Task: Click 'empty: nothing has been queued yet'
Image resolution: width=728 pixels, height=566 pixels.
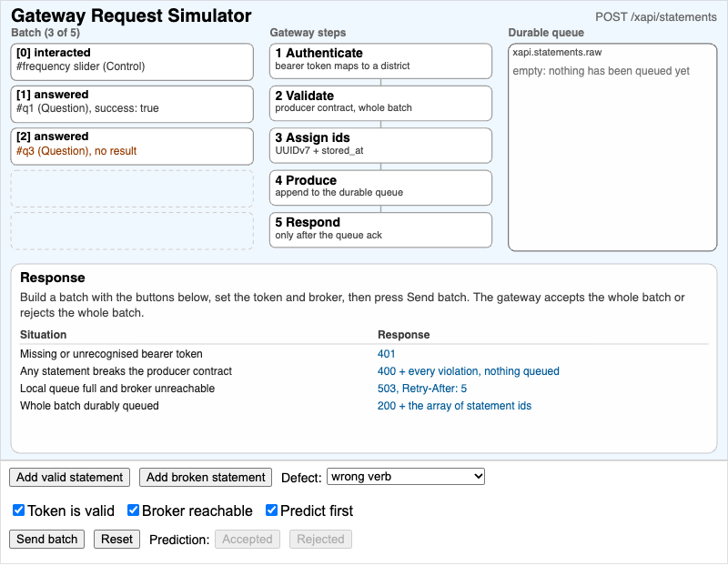Action: pos(601,71)
